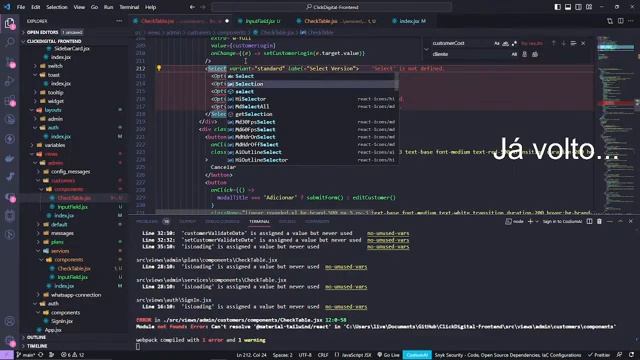Open the Manage gear in activity bar

(9, 340)
